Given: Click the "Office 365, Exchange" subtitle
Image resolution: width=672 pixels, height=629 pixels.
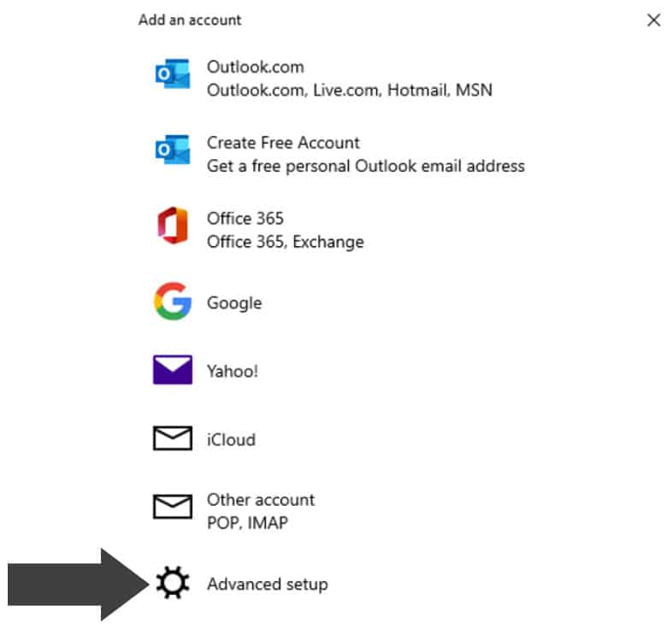Looking at the screenshot, I should click(285, 241).
